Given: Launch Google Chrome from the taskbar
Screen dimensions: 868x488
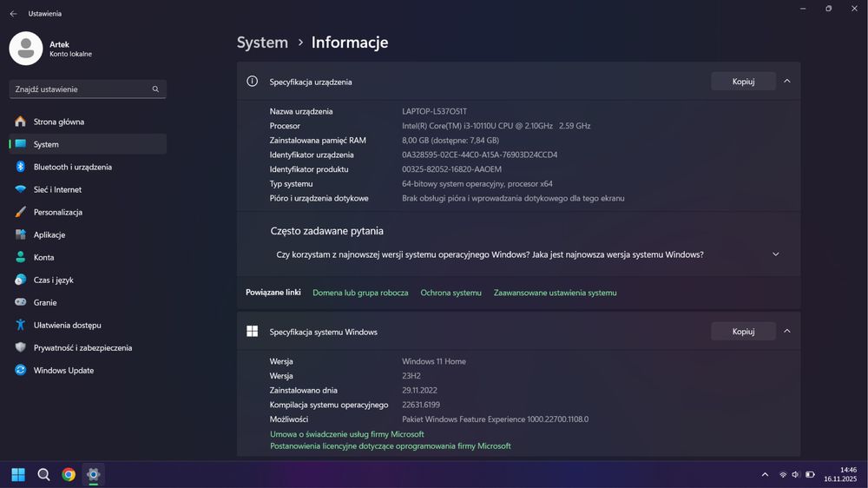Looking at the screenshot, I should (69, 475).
